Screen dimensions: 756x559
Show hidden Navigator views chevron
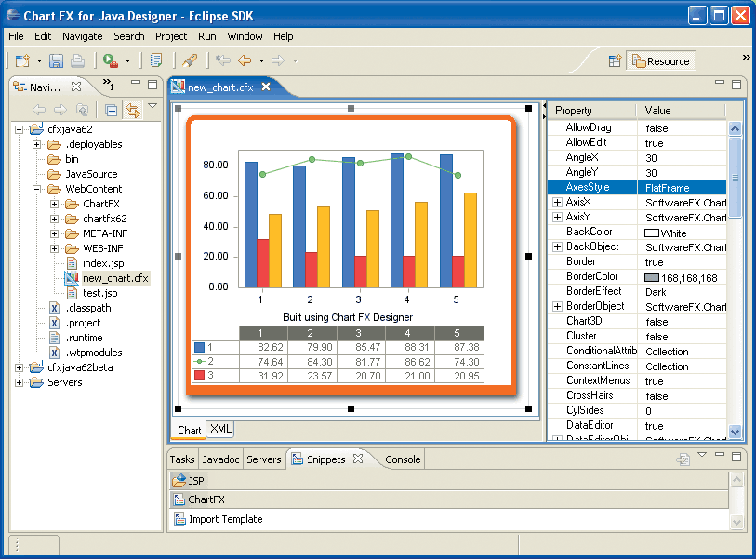[109, 84]
